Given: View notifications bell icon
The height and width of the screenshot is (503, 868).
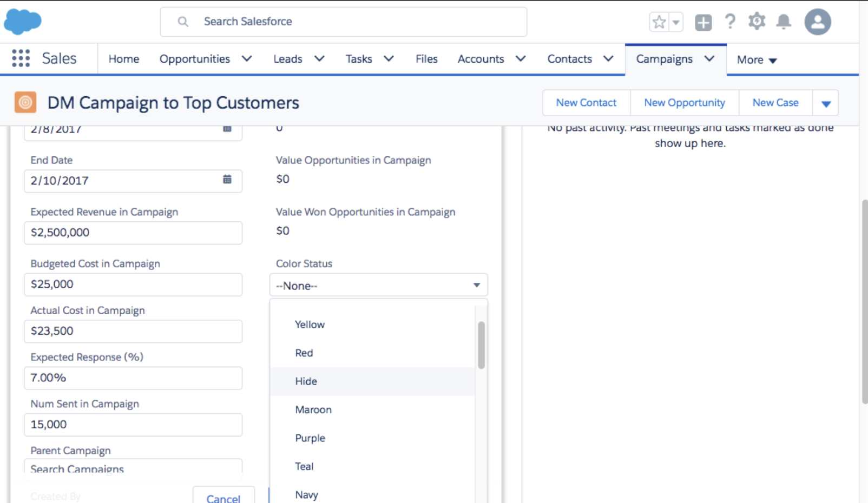Looking at the screenshot, I should click(x=783, y=22).
